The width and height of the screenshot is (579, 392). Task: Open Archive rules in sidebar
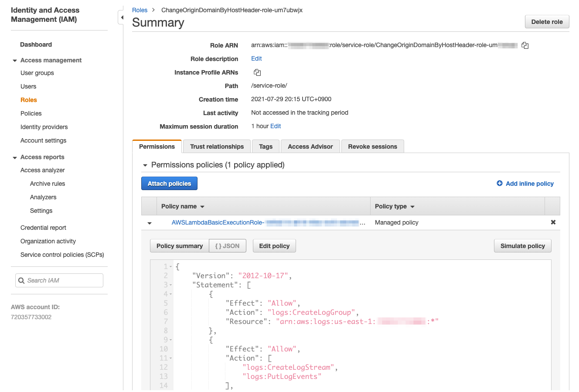(48, 184)
